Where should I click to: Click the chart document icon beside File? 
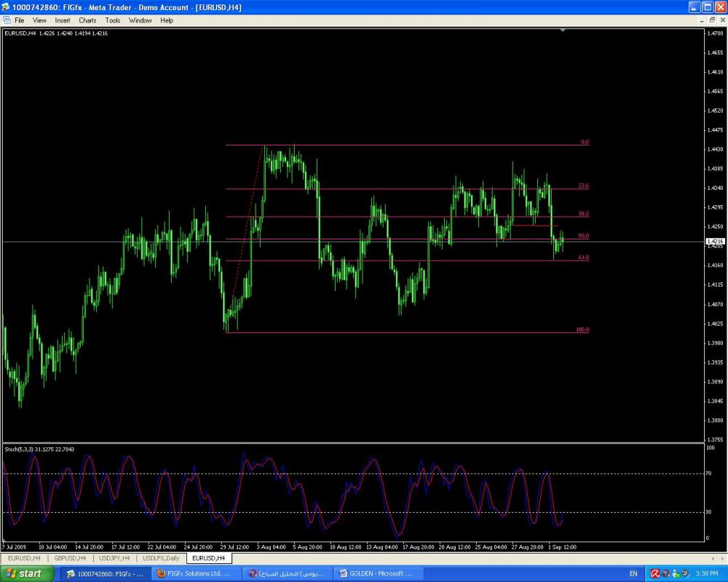point(7,20)
